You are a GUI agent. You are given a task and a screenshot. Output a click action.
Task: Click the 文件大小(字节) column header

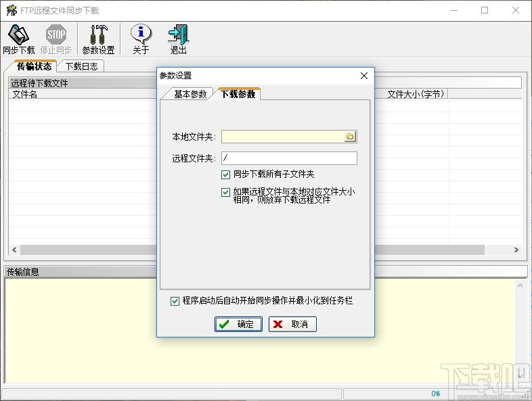tap(416, 94)
